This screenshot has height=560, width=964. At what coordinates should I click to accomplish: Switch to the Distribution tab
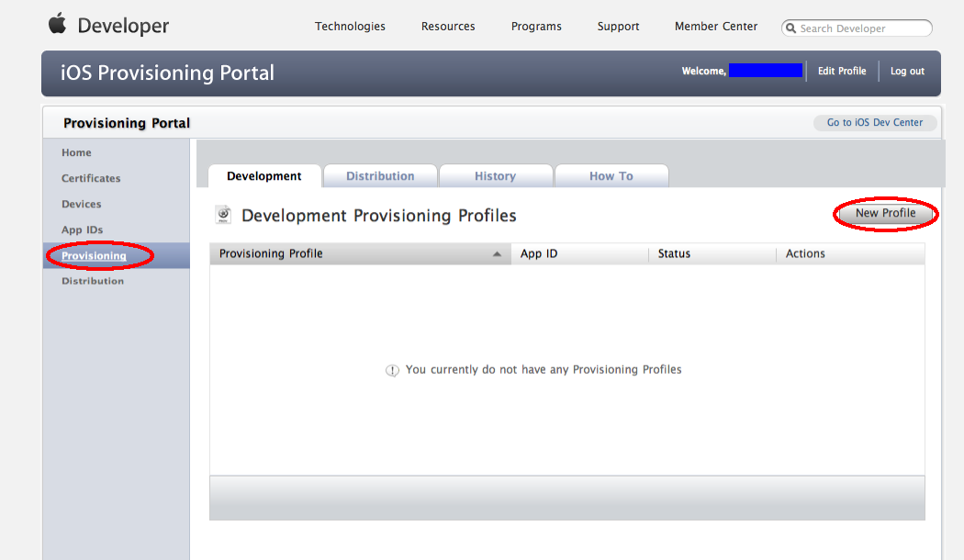(x=380, y=176)
